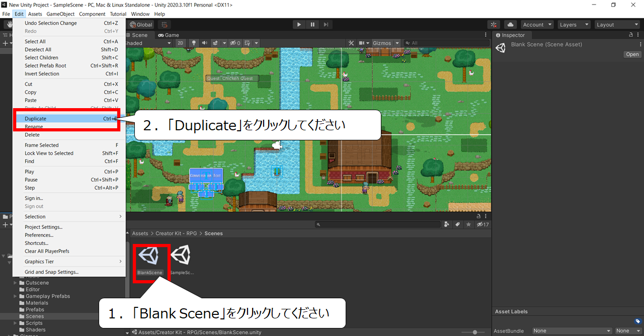Click Creator Kit - RPG breadcrumb
644x336 pixels.
[x=177, y=233]
